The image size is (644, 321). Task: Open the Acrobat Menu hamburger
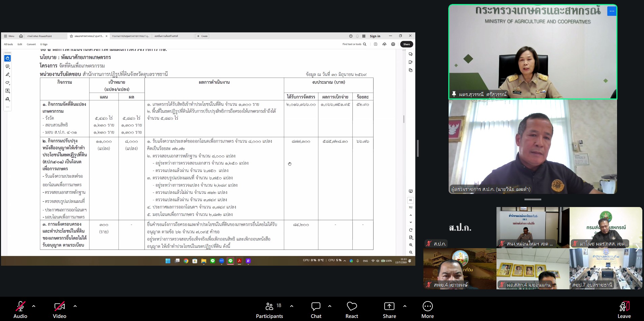(9, 36)
